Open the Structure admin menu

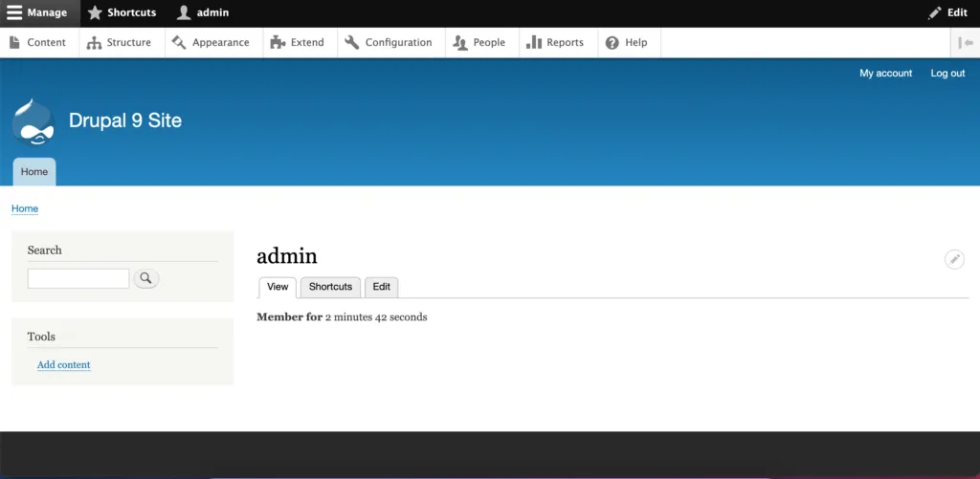point(120,42)
